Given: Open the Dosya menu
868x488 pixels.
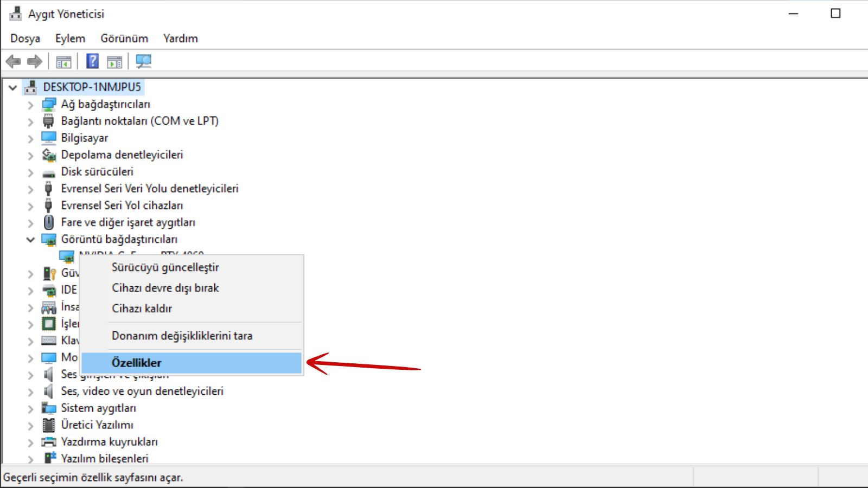Looking at the screenshot, I should [x=25, y=38].
